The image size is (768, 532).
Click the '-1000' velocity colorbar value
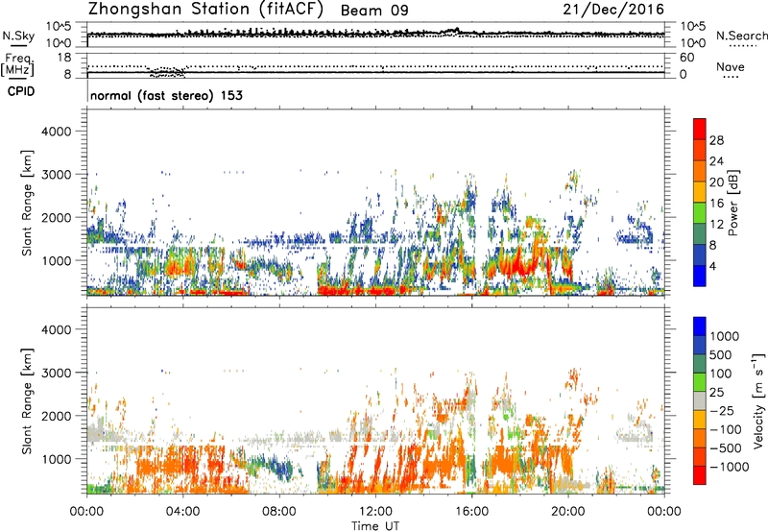(729, 468)
